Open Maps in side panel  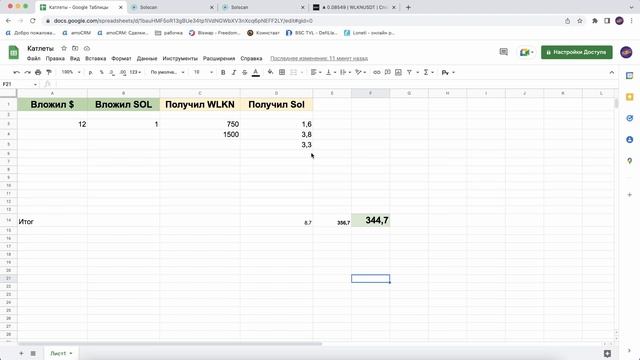[x=629, y=160]
